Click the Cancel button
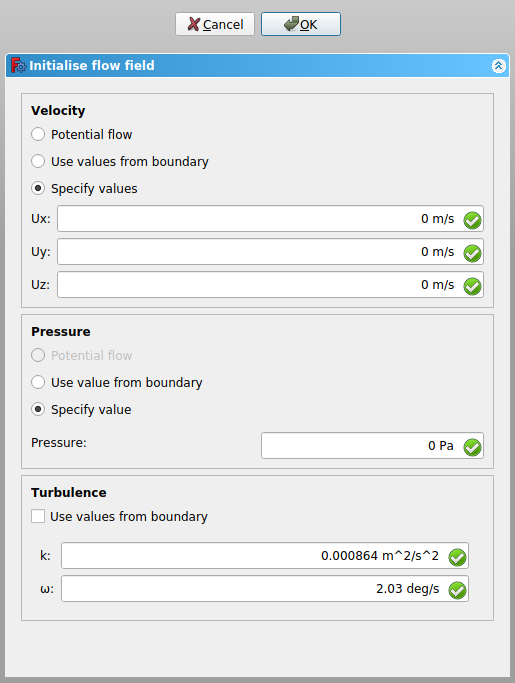This screenshot has width=515, height=683. tap(215, 24)
